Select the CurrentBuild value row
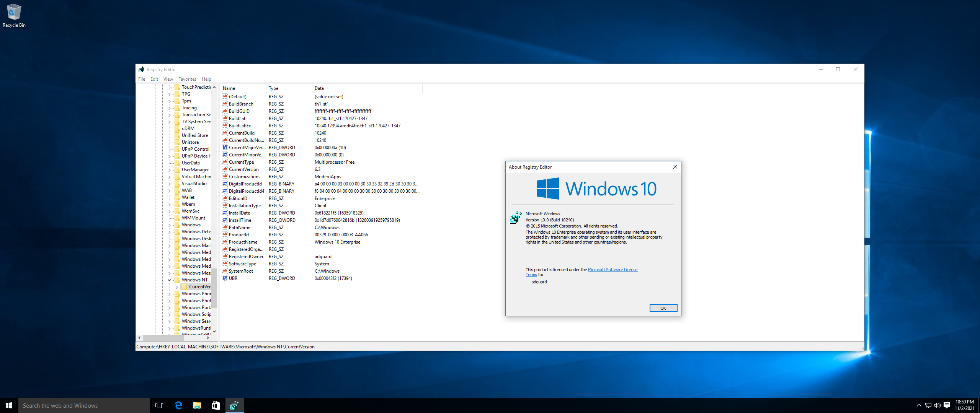 click(x=322, y=133)
